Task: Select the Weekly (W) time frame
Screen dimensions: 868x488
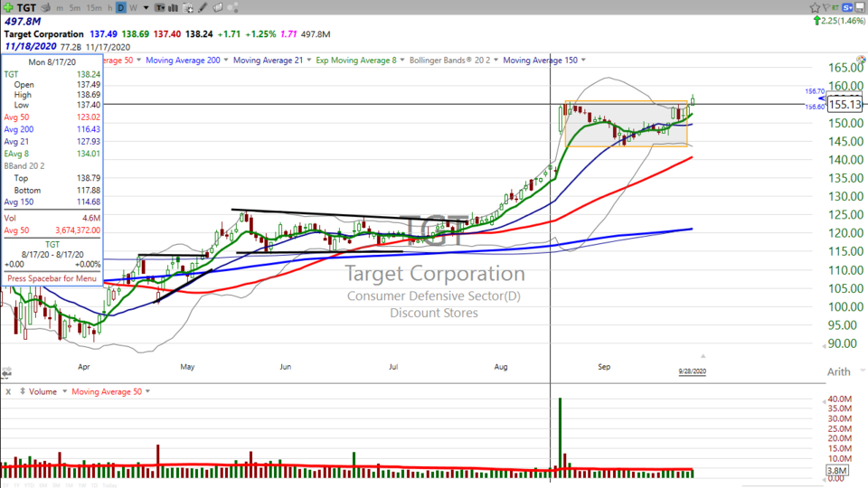Action: pos(134,8)
